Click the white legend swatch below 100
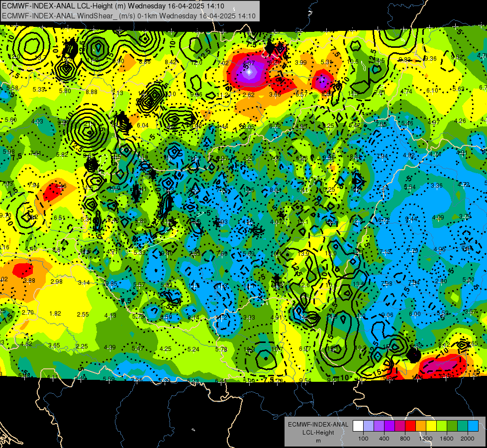 (x=358, y=426)
